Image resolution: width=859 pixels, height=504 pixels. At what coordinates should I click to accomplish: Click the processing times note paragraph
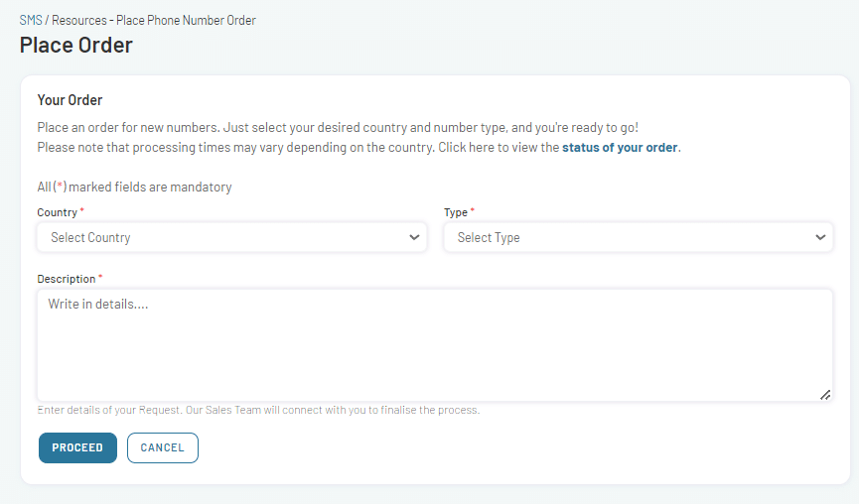point(358,147)
